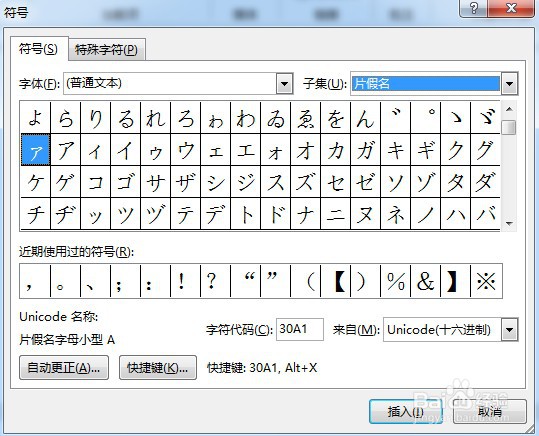Pick the hiragana よ symbol
539x436 pixels.
36,118
